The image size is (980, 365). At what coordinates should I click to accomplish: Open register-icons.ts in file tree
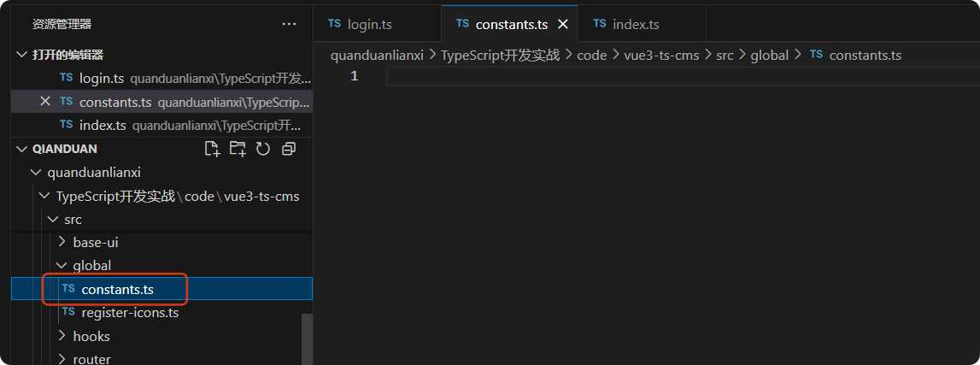130,313
